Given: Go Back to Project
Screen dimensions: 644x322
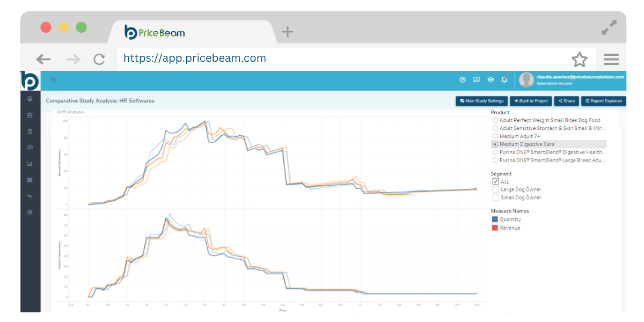Looking at the screenshot, I should [x=531, y=101].
